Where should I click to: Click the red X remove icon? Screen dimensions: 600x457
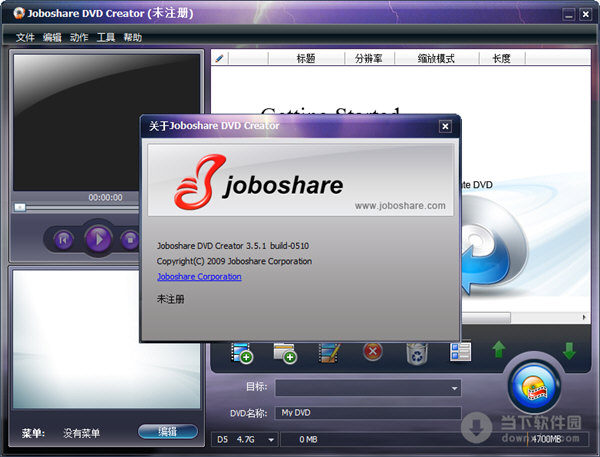(x=373, y=352)
